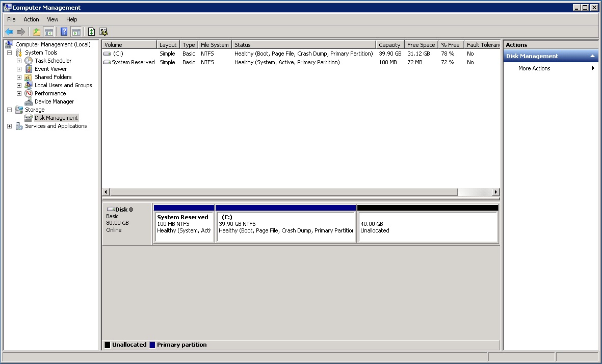Viewport: 602px width, 364px height.
Task: Click the Back navigation arrow
Action: [x=9, y=31]
